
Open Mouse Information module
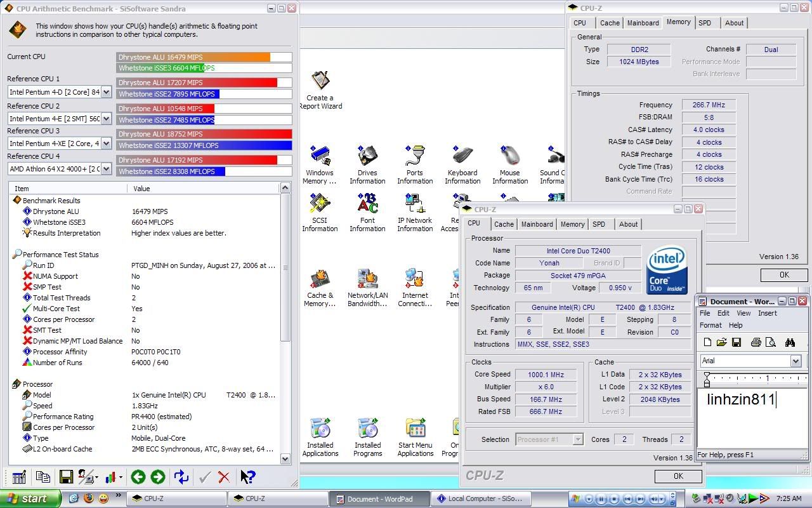coord(510,165)
